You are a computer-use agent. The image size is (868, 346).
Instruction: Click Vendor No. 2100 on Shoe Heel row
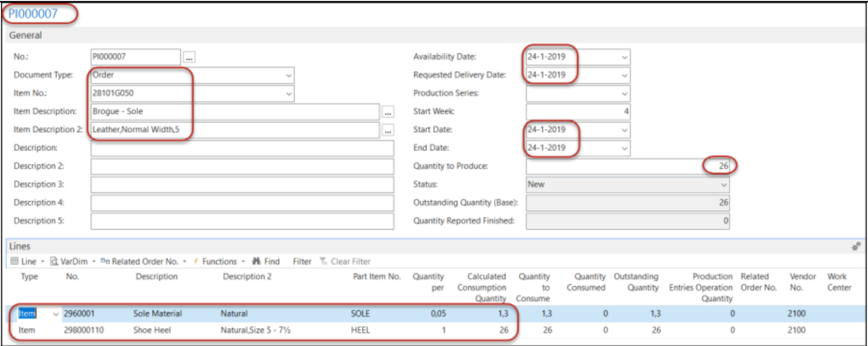(x=796, y=330)
